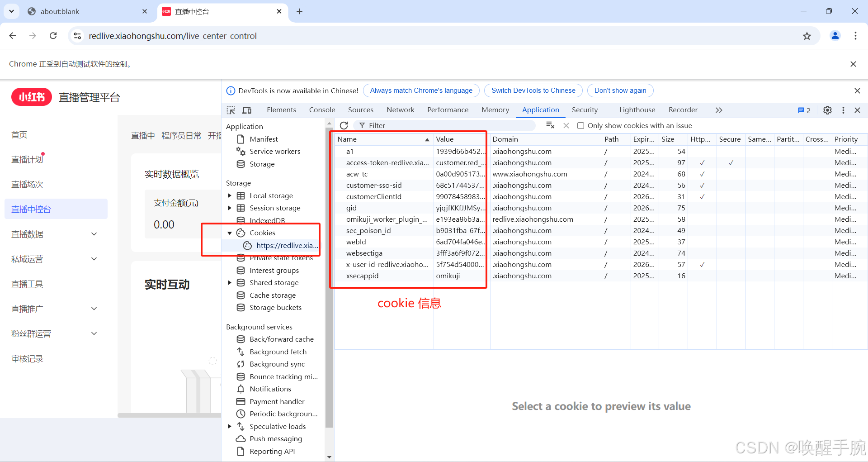
Task: Open DevTools settings gear
Action: pos(827,110)
